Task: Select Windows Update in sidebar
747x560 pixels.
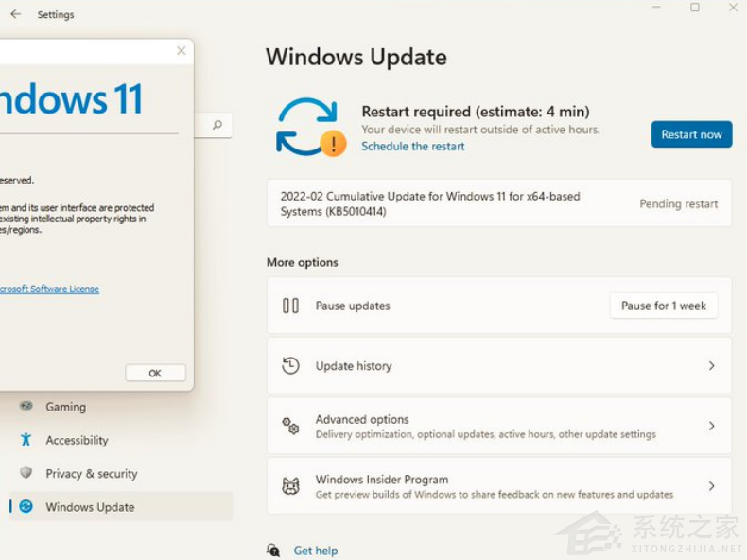Action: click(x=121, y=507)
